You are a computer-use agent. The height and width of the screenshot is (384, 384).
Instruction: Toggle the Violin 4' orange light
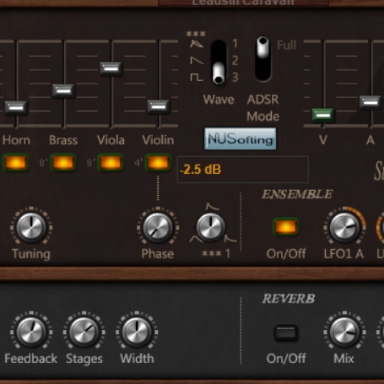point(158,163)
